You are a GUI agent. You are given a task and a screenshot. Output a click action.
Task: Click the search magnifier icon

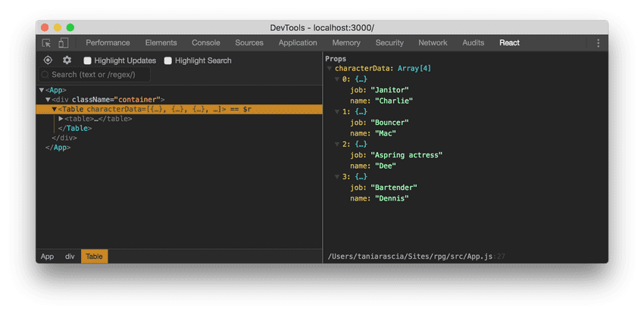(x=45, y=75)
